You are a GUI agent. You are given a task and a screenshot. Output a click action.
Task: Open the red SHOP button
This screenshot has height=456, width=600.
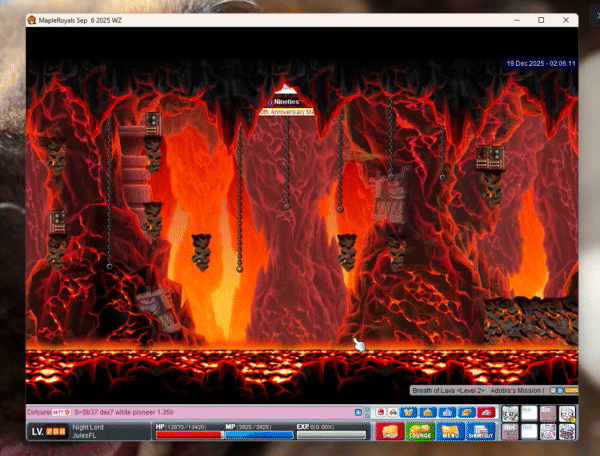[390, 431]
